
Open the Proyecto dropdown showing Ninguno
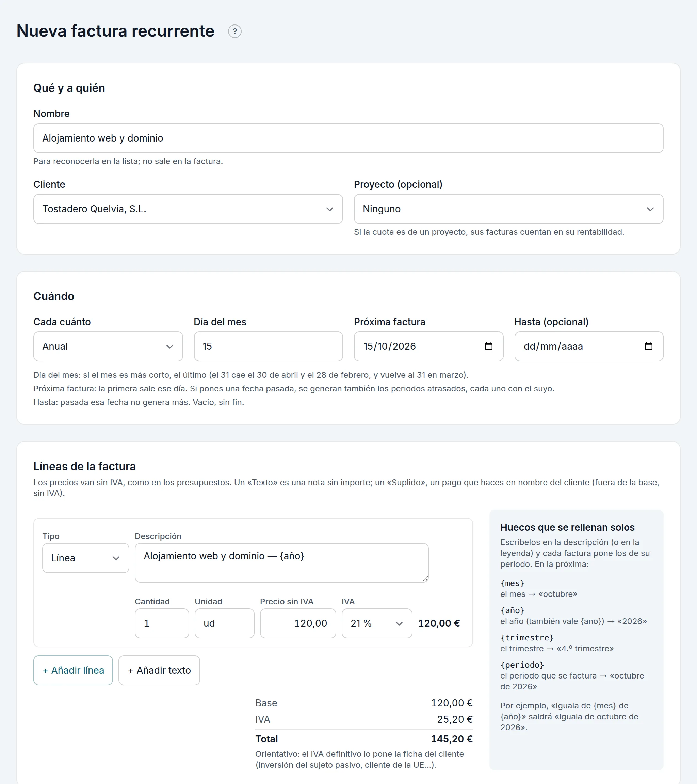click(508, 209)
